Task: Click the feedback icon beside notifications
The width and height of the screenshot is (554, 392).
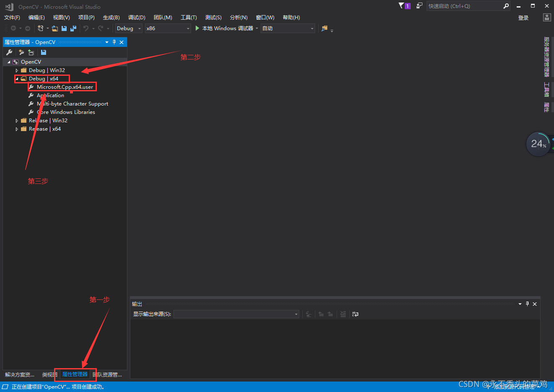Action: 419,6
